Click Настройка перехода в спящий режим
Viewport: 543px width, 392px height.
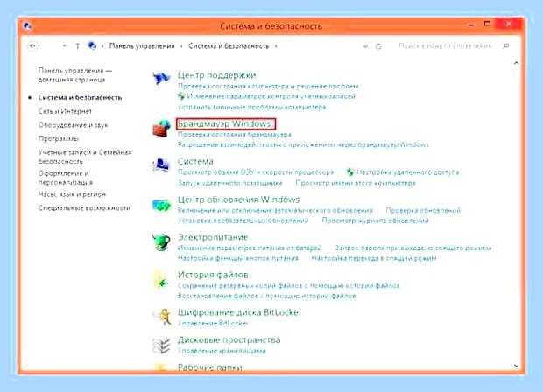(x=374, y=258)
